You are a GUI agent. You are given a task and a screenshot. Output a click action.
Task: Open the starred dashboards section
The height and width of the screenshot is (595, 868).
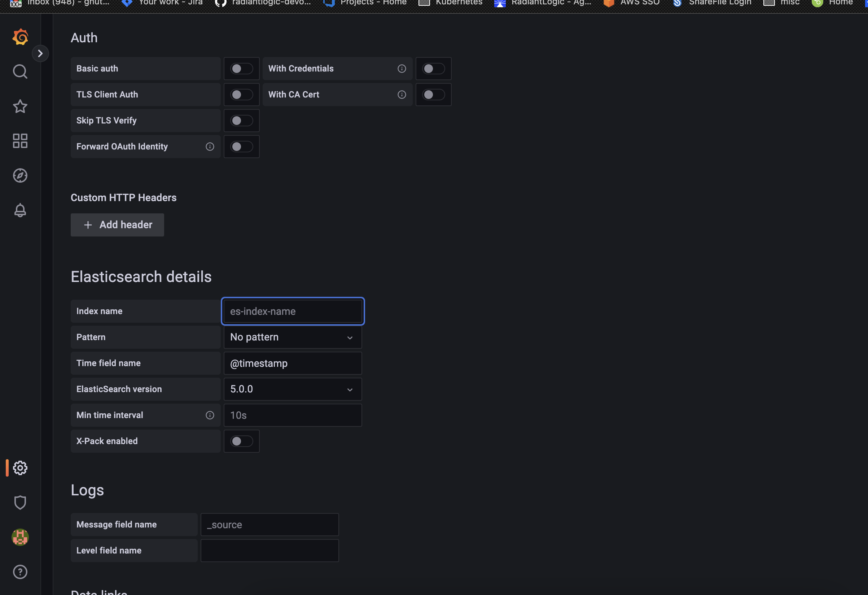tap(20, 107)
